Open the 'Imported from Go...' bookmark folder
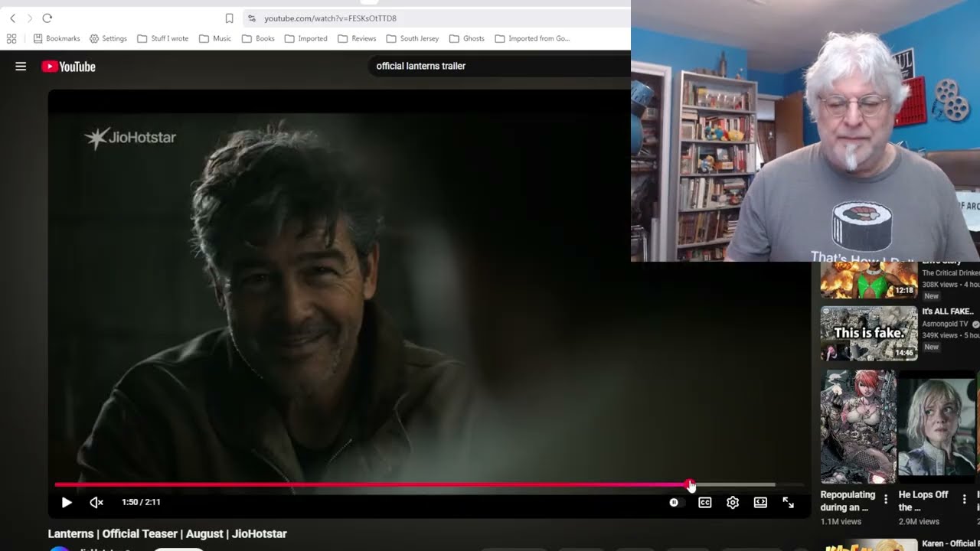 [x=532, y=38]
